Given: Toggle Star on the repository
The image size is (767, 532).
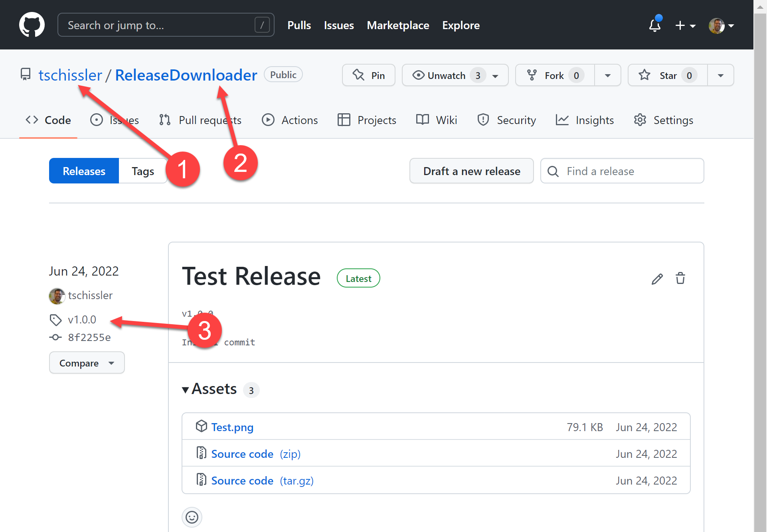Looking at the screenshot, I should click(667, 75).
